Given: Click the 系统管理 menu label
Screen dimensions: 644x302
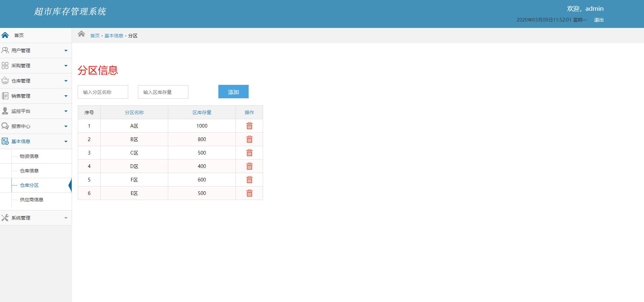Looking at the screenshot, I should (x=21, y=218).
